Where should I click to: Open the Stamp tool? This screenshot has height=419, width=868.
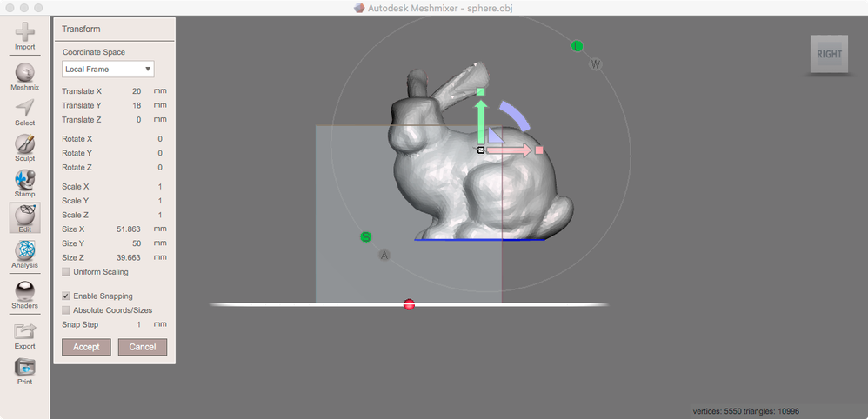coord(25,183)
